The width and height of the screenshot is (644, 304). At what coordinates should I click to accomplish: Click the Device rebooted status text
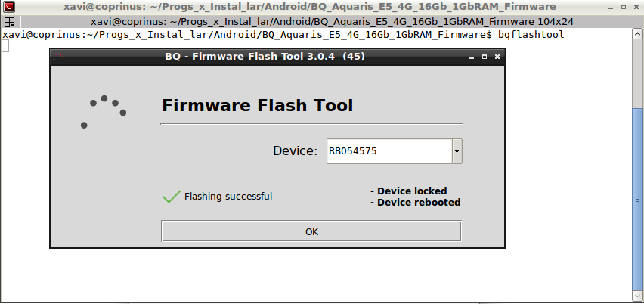(415, 203)
